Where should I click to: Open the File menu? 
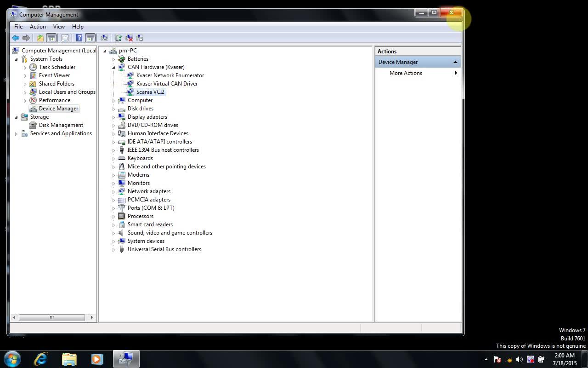[x=18, y=27]
